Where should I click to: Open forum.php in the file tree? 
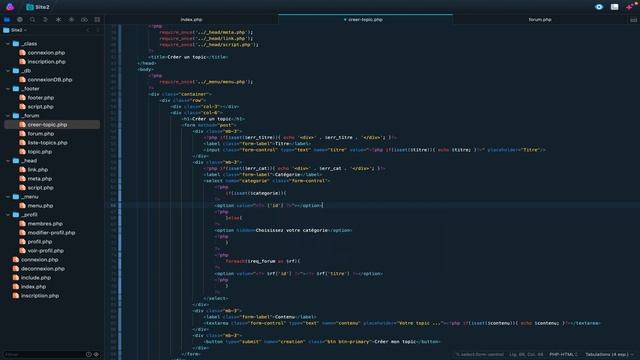40,133
